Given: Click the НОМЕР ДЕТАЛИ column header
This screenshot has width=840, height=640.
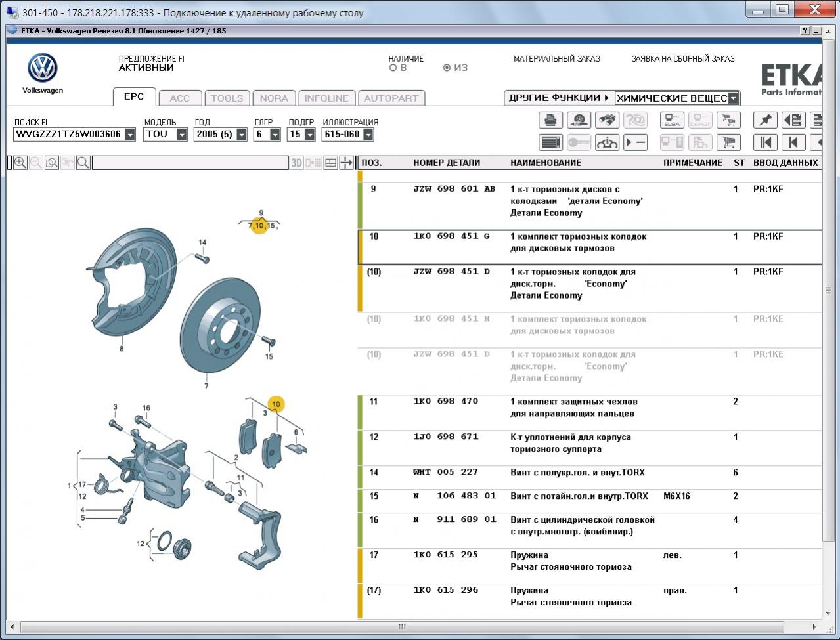Looking at the screenshot, I should tap(447, 163).
